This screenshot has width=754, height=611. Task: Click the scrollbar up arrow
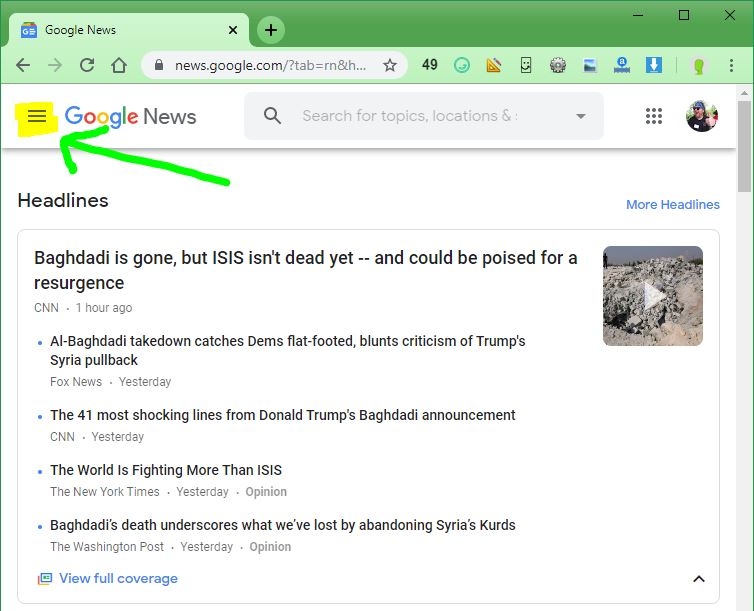pos(744,93)
